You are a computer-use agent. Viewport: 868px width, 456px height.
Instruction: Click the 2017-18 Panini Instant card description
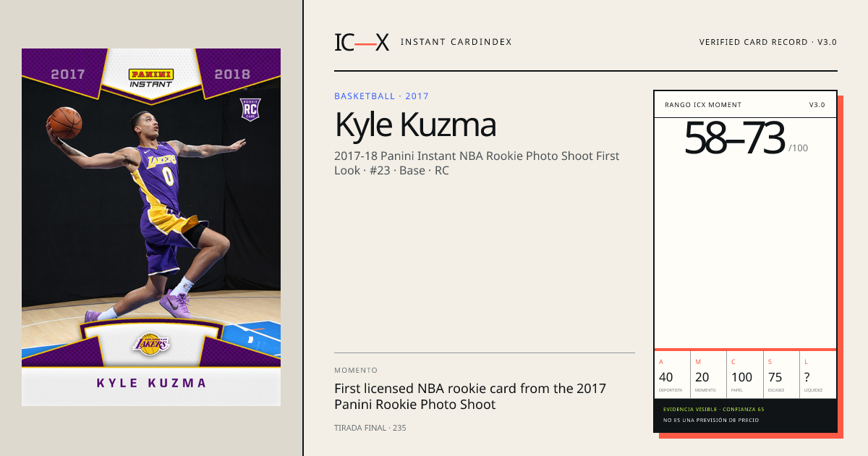click(x=477, y=164)
